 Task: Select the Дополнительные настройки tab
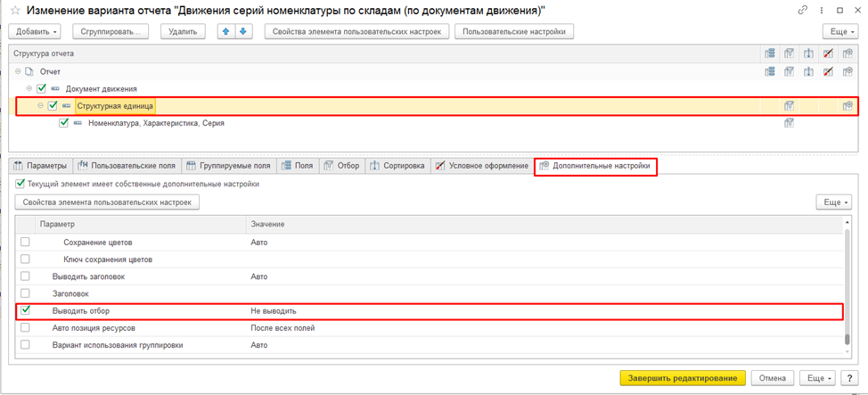595,166
